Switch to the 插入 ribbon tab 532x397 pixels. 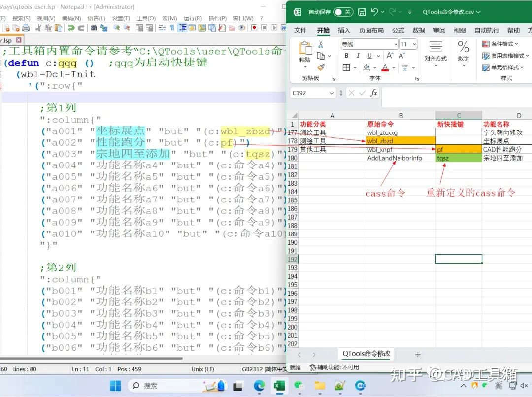click(343, 30)
